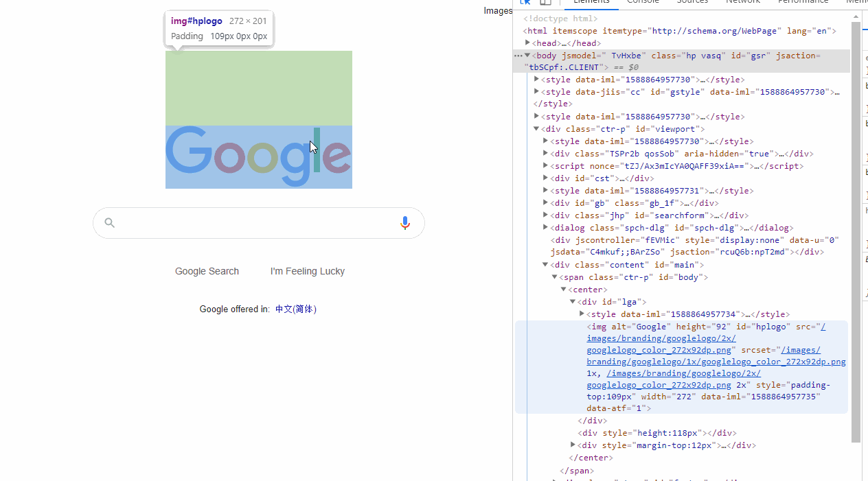Open the 中文(简体) language link
The height and width of the screenshot is (481, 868).
coord(296,309)
